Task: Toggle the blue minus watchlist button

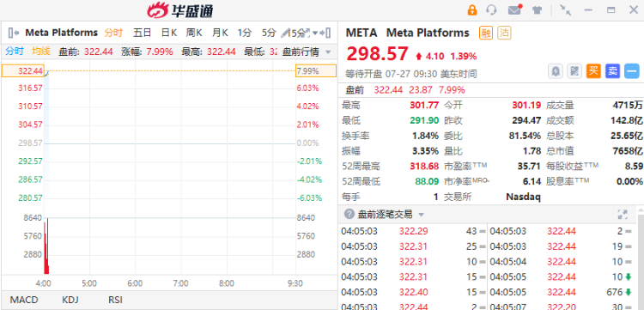Action: pyautogui.click(x=632, y=71)
